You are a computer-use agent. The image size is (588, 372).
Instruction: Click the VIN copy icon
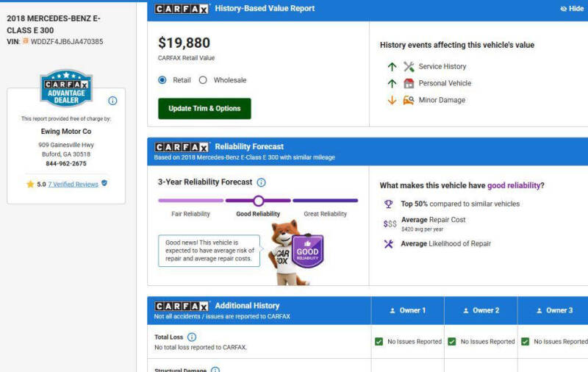point(26,41)
